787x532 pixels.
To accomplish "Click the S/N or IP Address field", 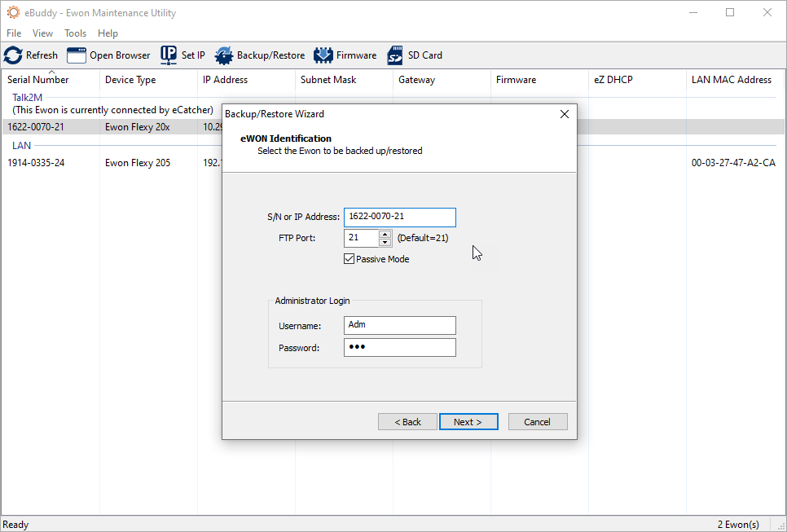I will click(x=399, y=217).
